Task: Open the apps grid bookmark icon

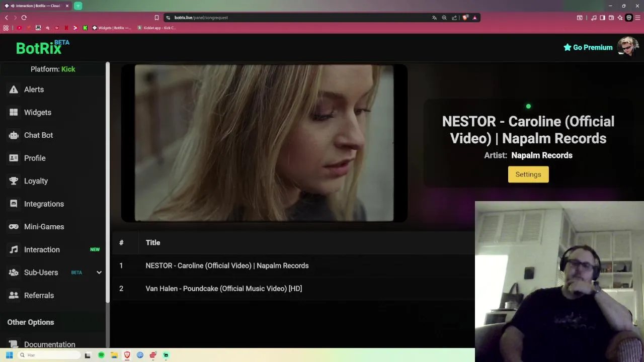Action: tap(6, 28)
